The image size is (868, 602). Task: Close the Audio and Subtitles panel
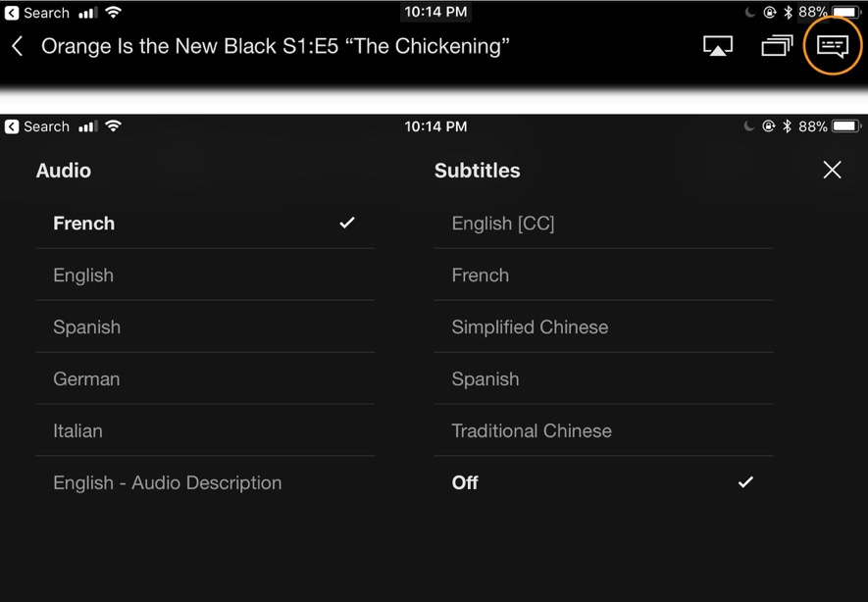832,170
